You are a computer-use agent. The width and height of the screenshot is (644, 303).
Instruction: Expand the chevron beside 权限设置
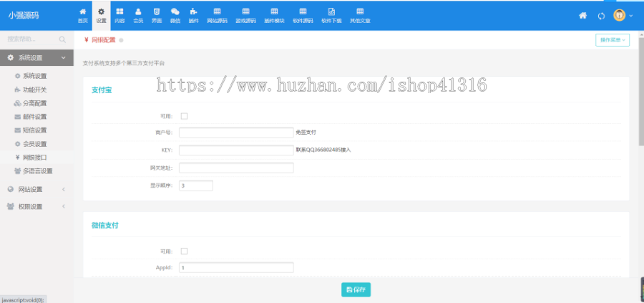(64, 206)
